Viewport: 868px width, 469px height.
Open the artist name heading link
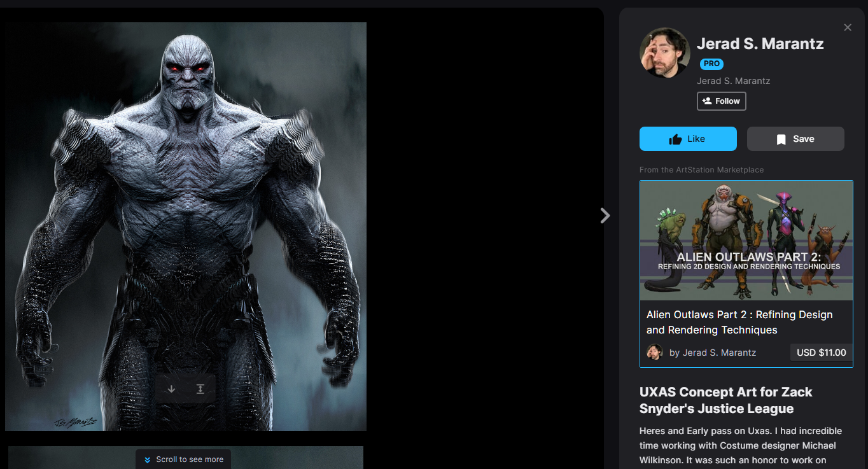click(x=760, y=44)
